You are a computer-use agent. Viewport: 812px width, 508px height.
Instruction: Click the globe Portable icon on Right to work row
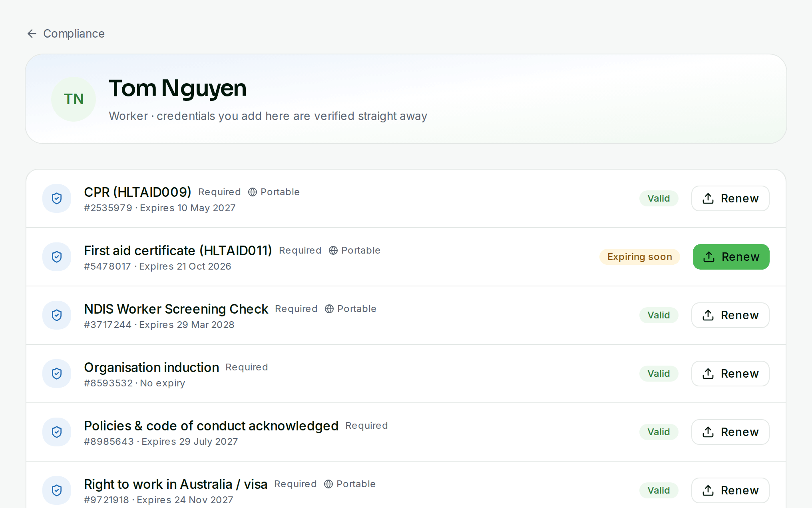point(328,484)
